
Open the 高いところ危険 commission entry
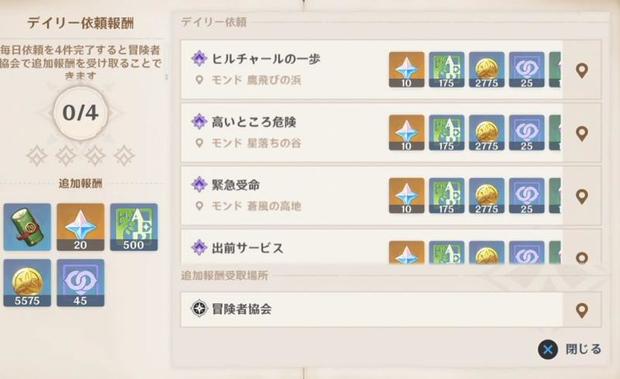[x=372, y=132]
